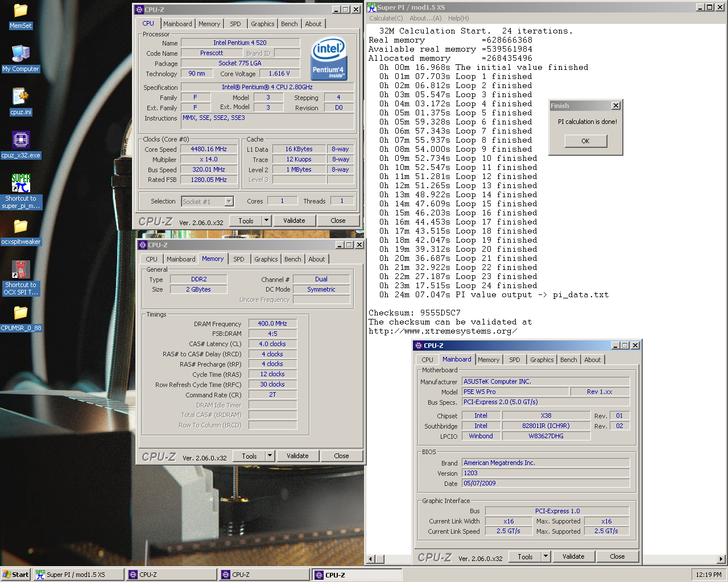
Task: Launch cpuz_x32.exe desktop icon
Action: tap(20, 145)
